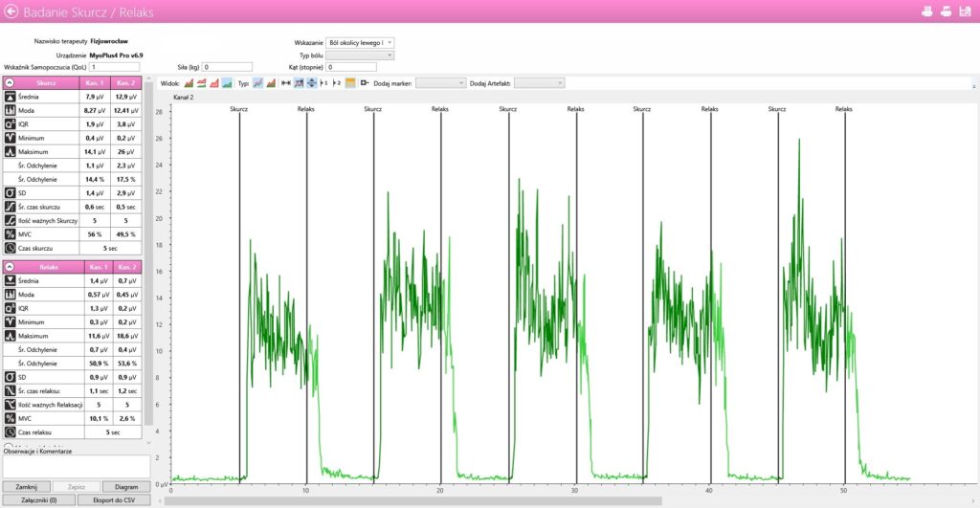
Task: Open the Typ bólu dropdown
Action: tap(360, 55)
